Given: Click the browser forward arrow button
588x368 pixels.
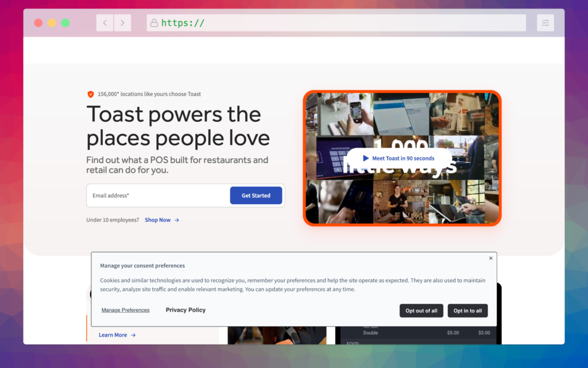Looking at the screenshot, I should (x=122, y=23).
